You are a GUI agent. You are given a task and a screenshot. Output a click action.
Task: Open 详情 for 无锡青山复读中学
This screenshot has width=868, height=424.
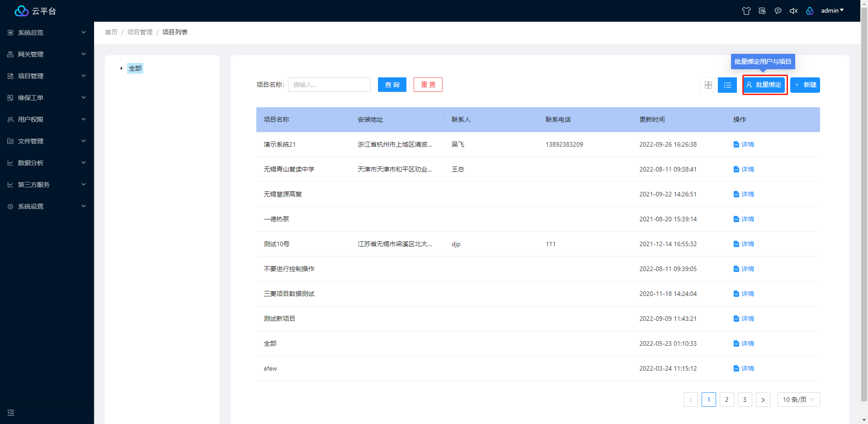coord(744,169)
